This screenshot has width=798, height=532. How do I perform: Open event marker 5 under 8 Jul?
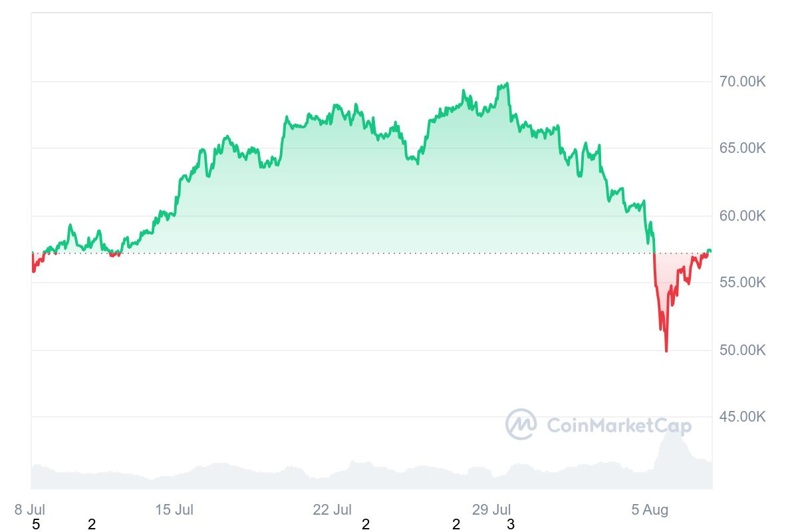36,525
